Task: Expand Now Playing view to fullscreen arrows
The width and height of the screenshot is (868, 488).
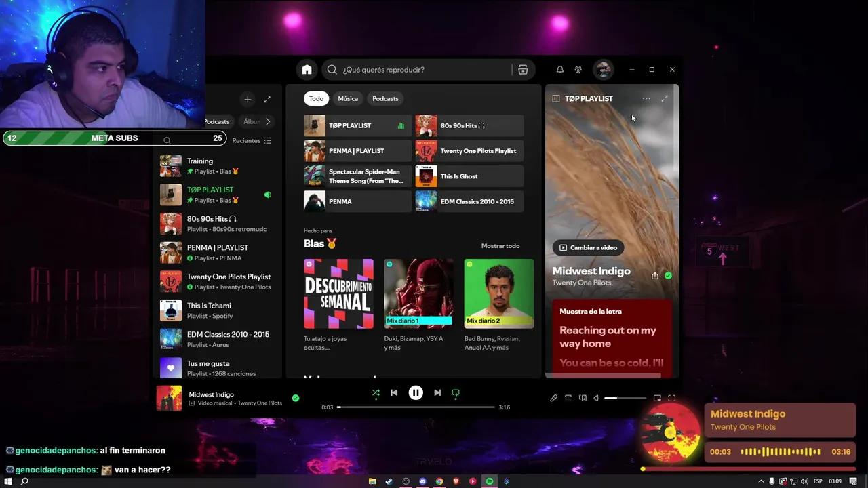Action: 665,98
